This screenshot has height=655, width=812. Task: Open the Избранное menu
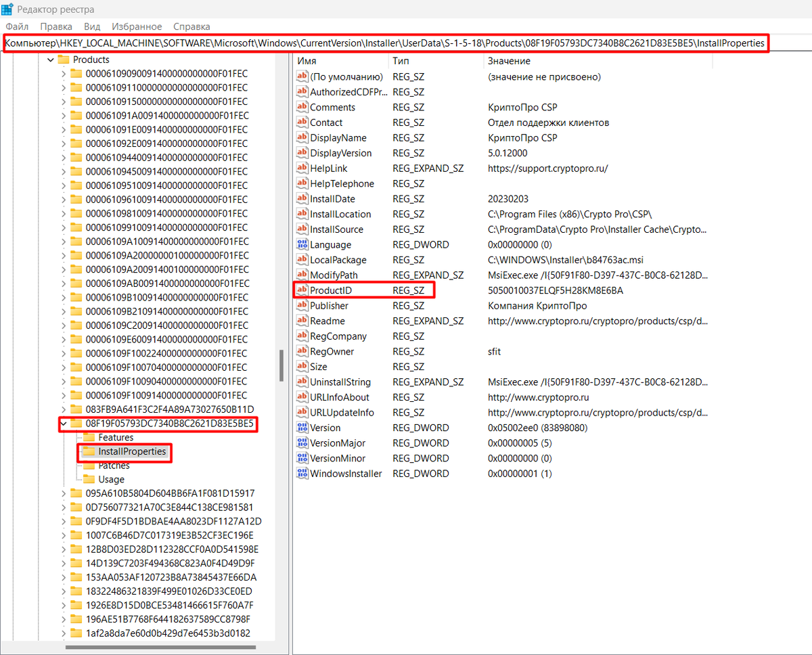click(137, 26)
